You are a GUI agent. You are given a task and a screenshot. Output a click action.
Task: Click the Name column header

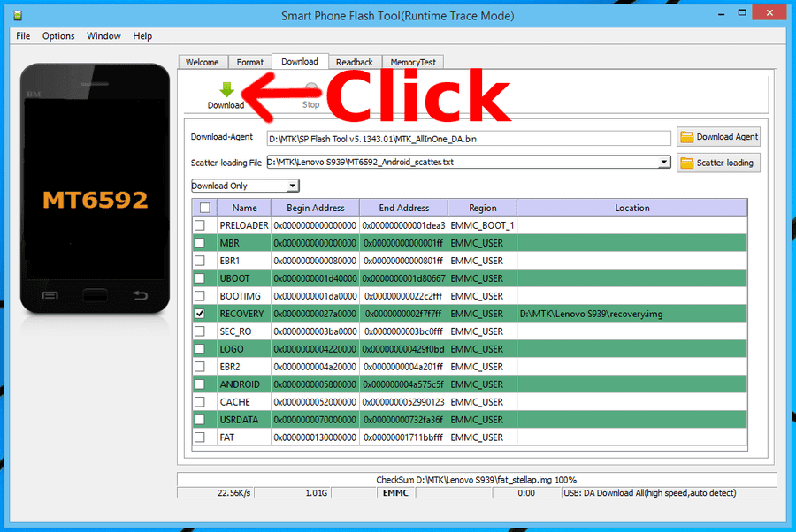coord(244,208)
